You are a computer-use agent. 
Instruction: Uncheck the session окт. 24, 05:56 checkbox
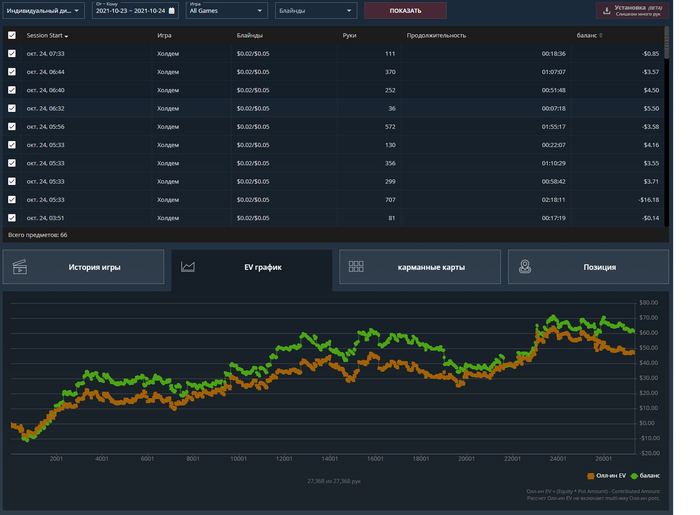coord(12,127)
